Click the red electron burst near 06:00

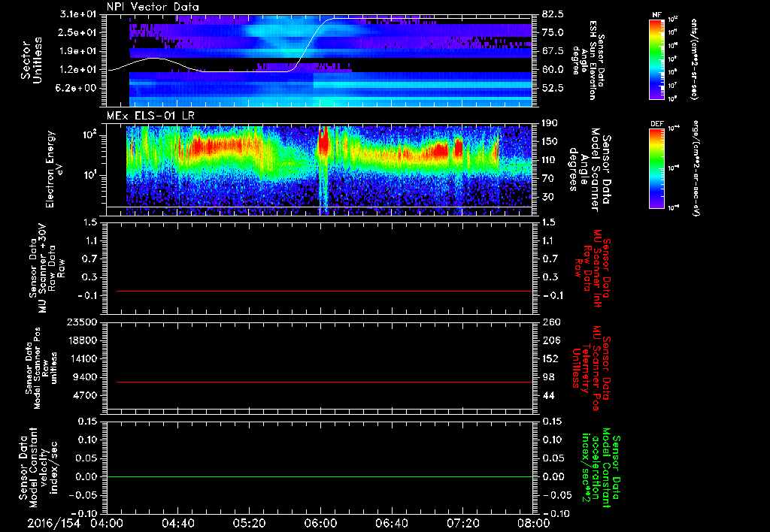[324, 143]
